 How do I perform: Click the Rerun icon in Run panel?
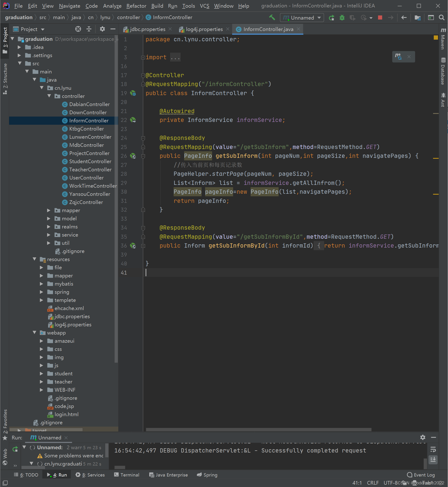15,449
